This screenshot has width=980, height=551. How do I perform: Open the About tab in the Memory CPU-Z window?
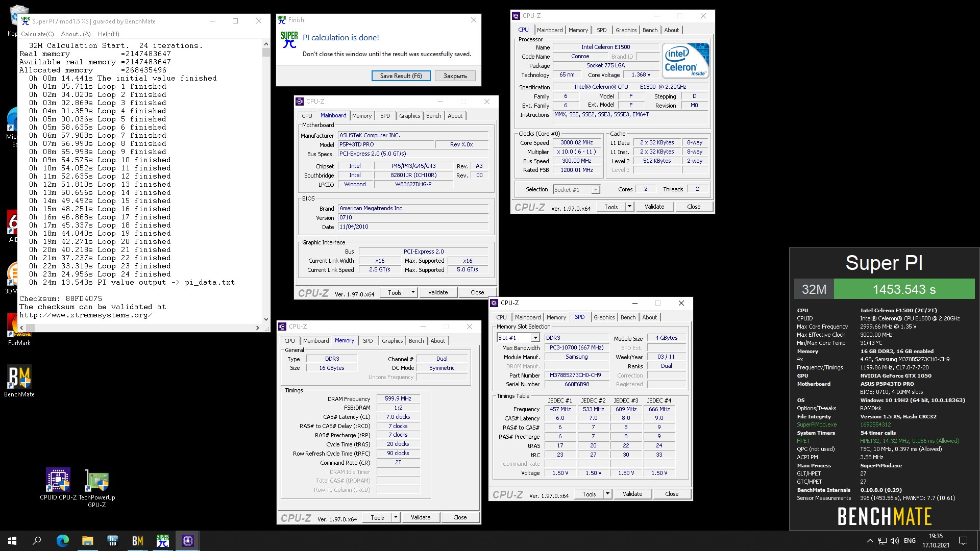[x=437, y=341]
